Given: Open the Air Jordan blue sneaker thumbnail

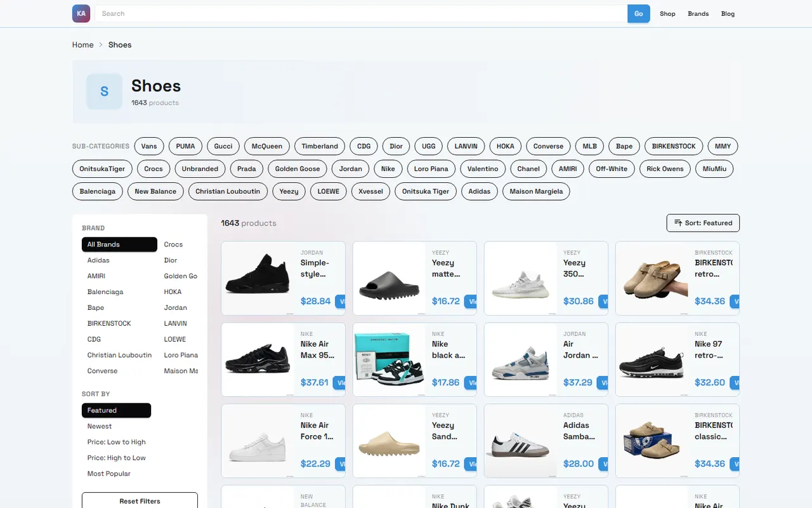Looking at the screenshot, I should click(521, 359).
